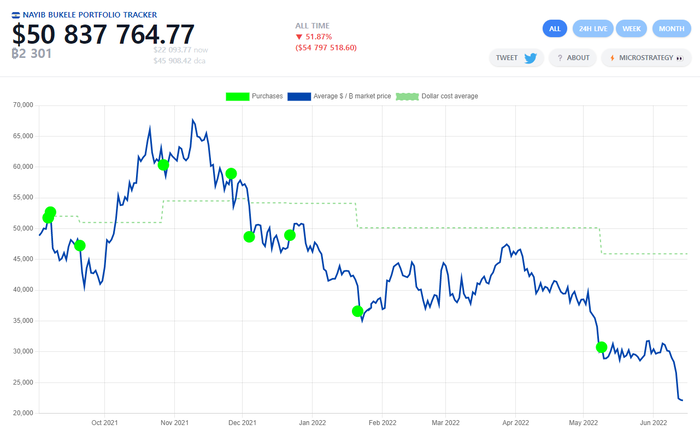The height and width of the screenshot is (436, 700).
Task: Click the $22 093.77 now price text
Action: tap(180, 50)
